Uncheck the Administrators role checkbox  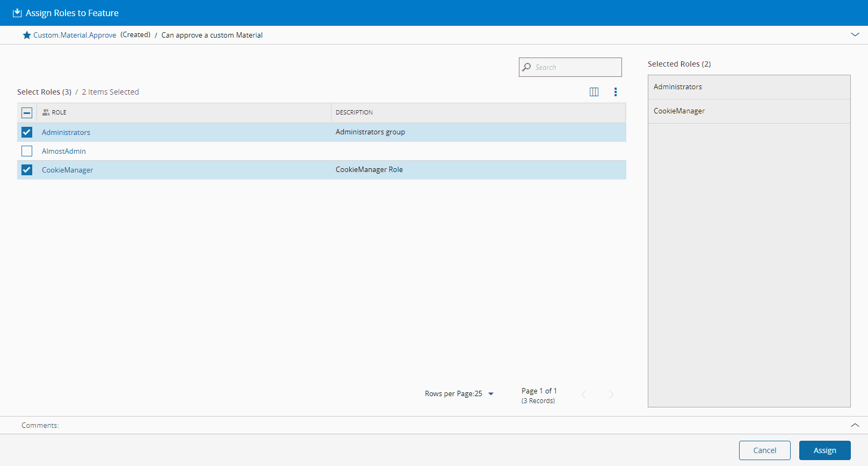[27, 132]
